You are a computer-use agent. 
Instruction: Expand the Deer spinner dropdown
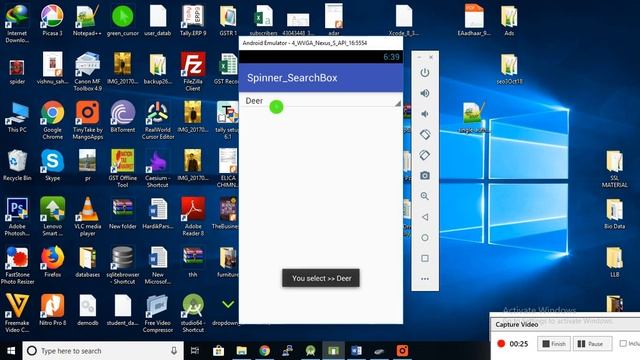321,101
